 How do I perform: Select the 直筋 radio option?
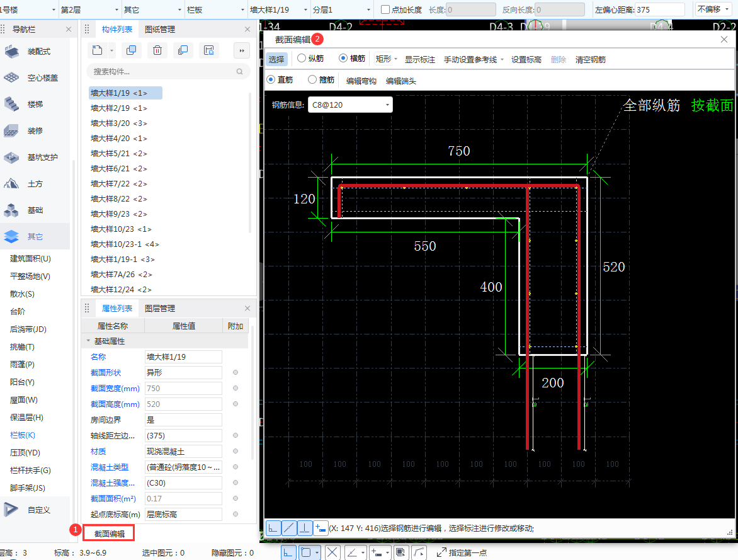tap(271, 79)
